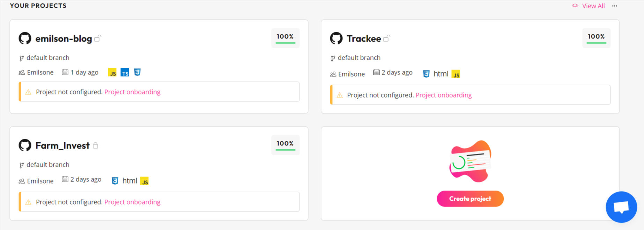Toggle the eye icon beside View All
The width and height of the screenshot is (644, 230).
click(x=575, y=6)
